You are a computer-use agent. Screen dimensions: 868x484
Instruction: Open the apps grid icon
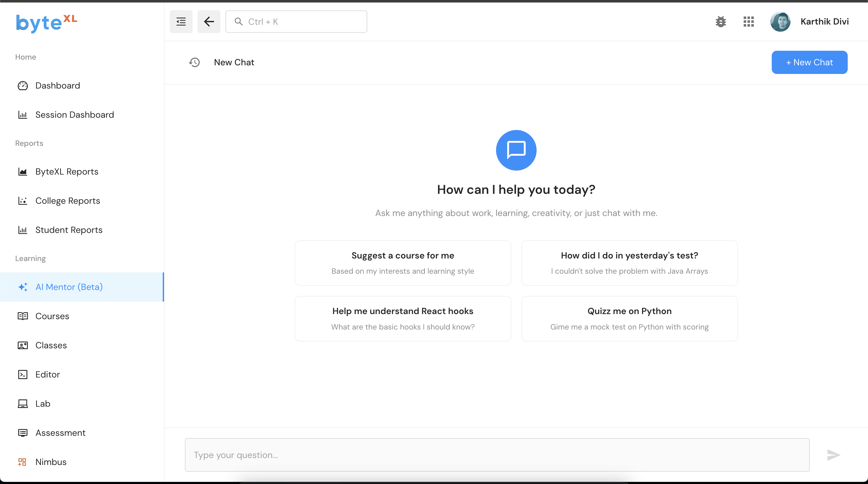748,22
